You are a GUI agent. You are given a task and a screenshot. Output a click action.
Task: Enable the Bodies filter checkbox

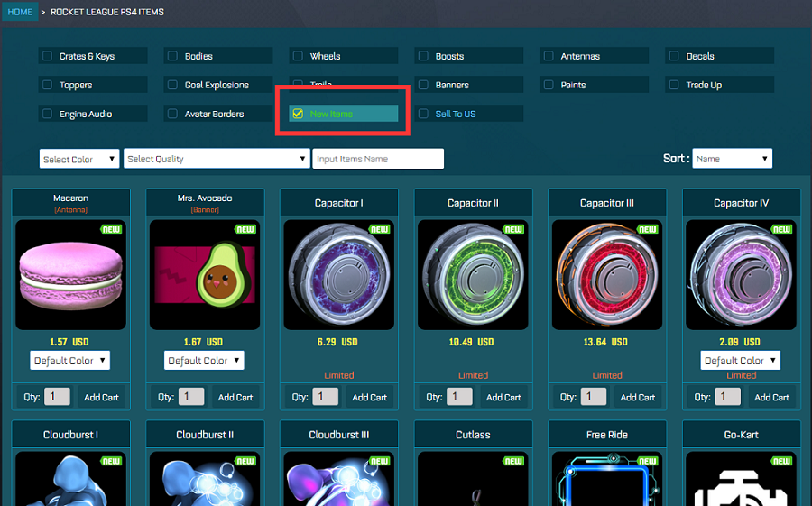pos(172,55)
